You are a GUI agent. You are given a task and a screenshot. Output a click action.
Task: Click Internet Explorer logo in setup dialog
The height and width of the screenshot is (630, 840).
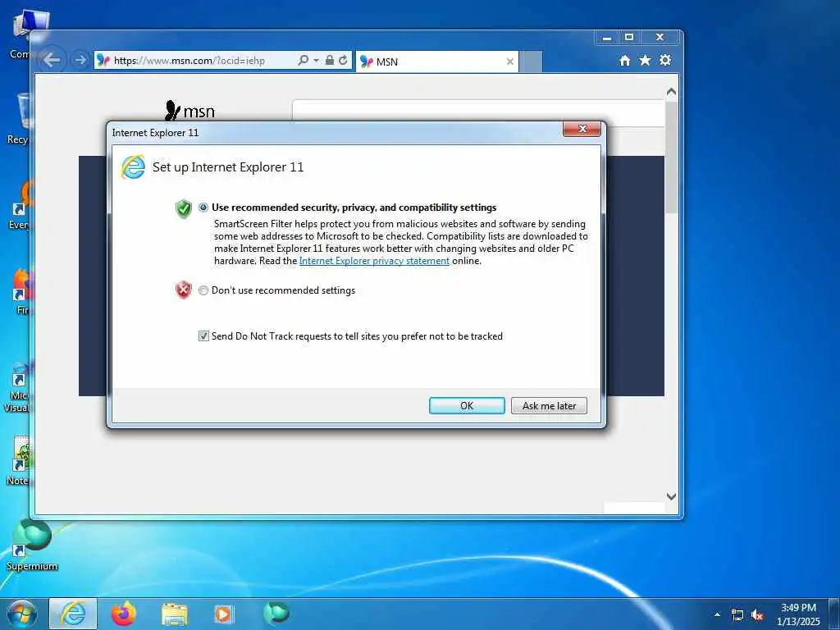(133, 167)
